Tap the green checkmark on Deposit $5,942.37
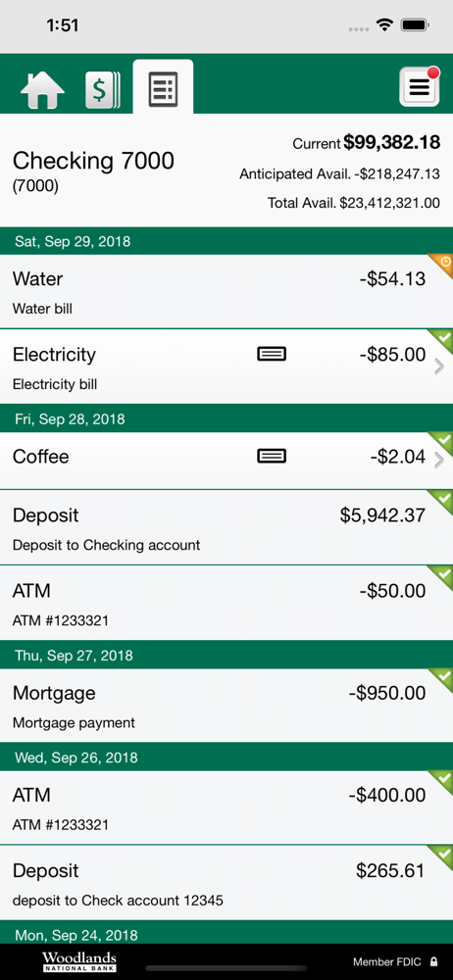The image size is (453, 980). (442, 502)
